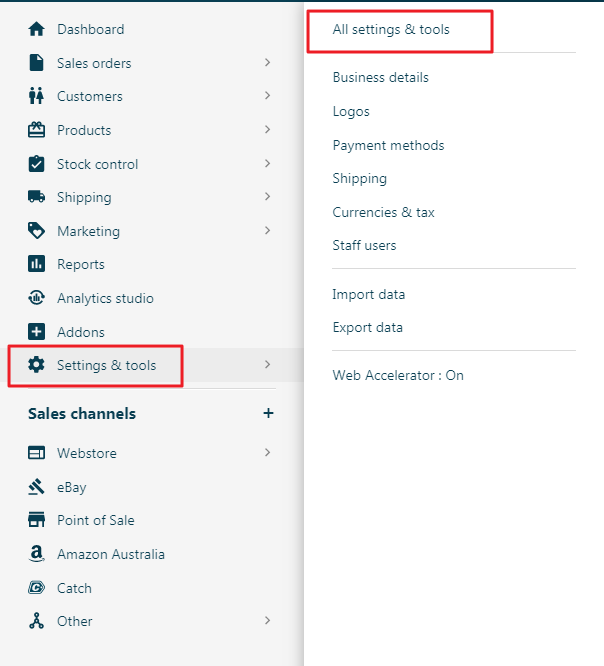Viewport: 604px width, 666px height.
Task: Click the Customers people icon
Action: coord(37,96)
